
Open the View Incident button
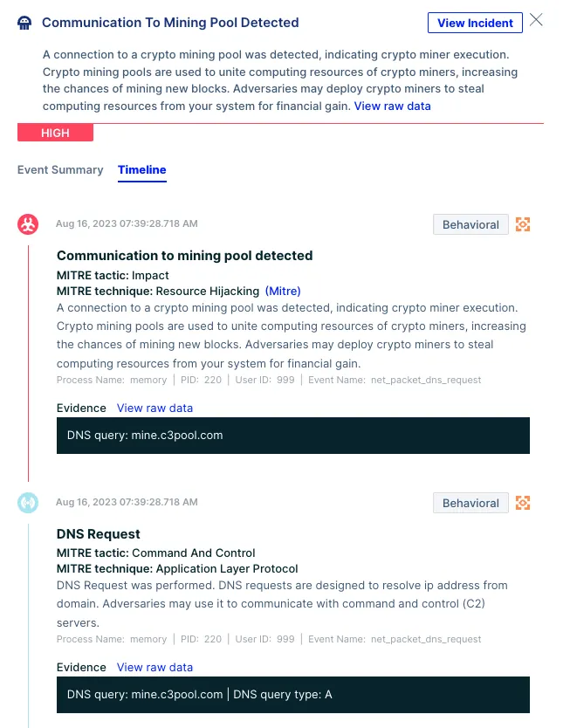click(475, 23)
